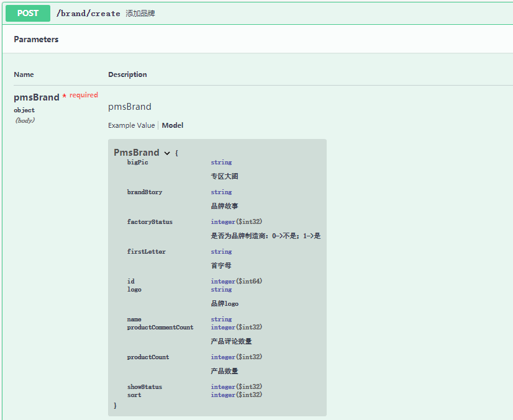513x420 pixels.
Task: Click the 专区大图 description text
Action: click(x=224, y=176)
